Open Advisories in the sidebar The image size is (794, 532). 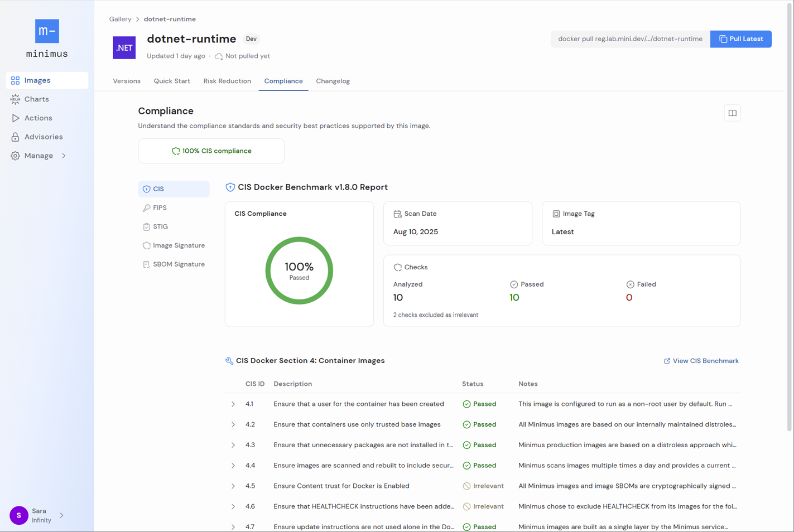point(47,137)
